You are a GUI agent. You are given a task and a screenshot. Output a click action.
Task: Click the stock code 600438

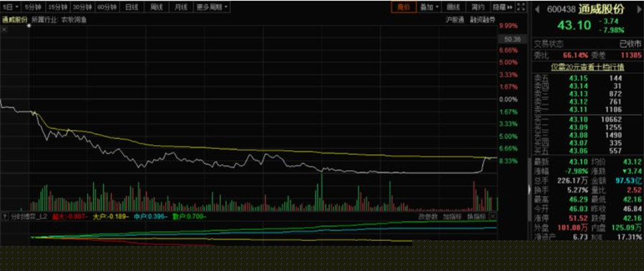[562, 9]
